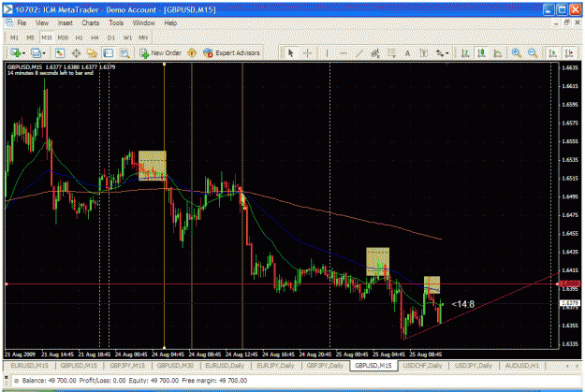This screenshot has height=392, width=585.
Task: Pick the vertical line drawing tool
Action: click(x=328, y=53)
